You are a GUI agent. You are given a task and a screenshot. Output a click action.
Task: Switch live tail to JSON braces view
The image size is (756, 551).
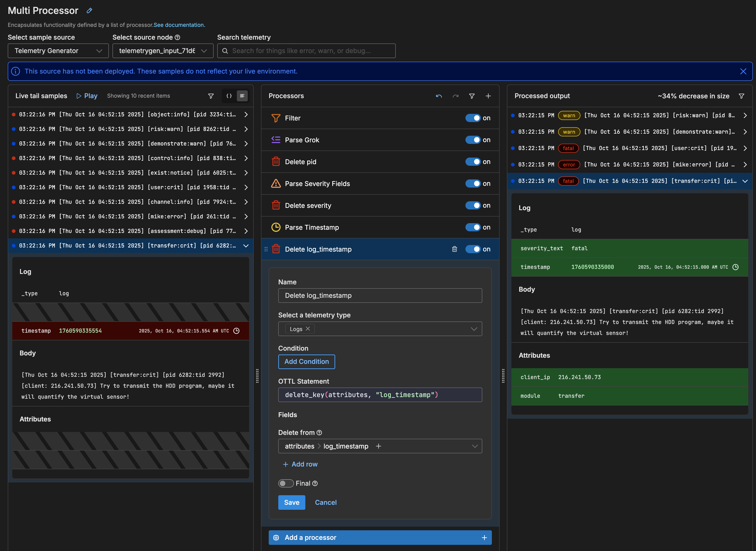(x=229, y=96)
